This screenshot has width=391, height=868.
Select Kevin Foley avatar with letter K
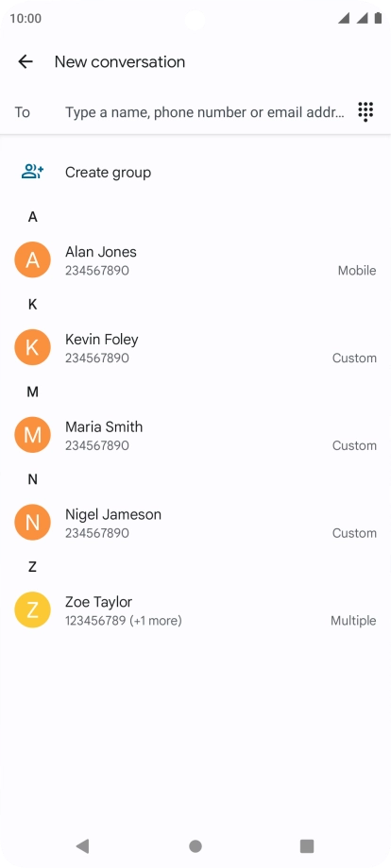[33, 347]
